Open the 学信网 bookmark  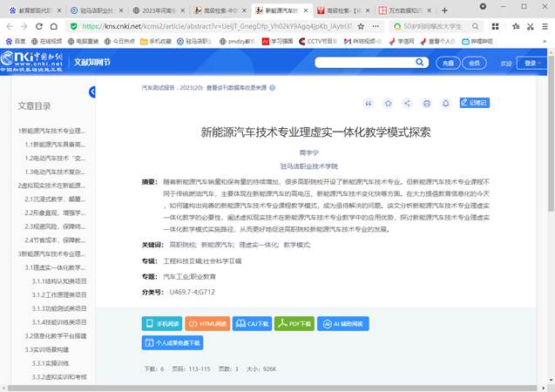tap(402, 42)
